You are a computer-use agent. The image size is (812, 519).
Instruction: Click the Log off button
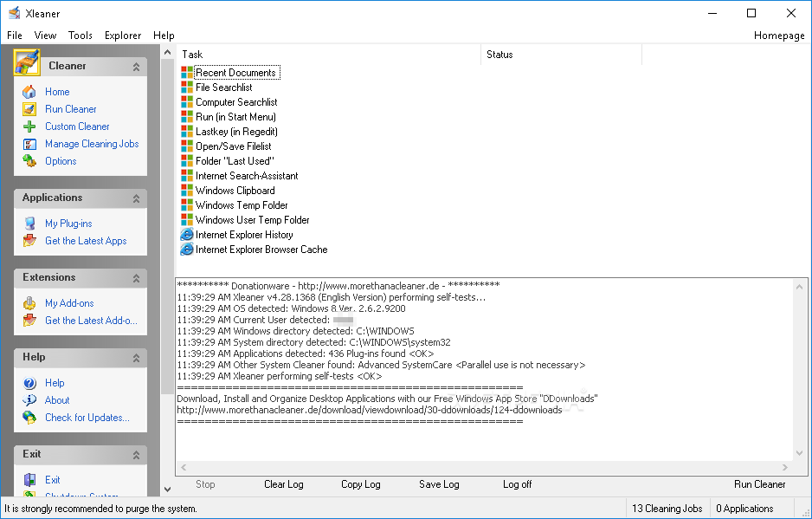518,484
